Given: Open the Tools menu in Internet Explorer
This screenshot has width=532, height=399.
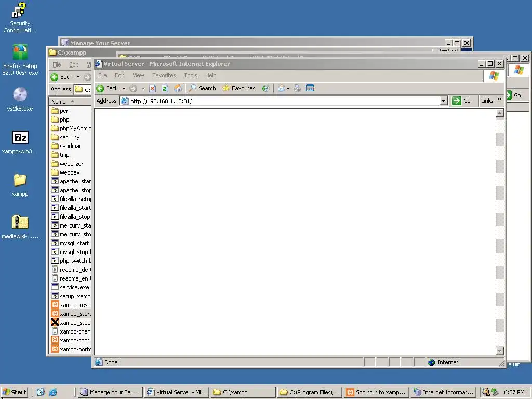Looking at the screenshot, I should [x=190, y=76].
